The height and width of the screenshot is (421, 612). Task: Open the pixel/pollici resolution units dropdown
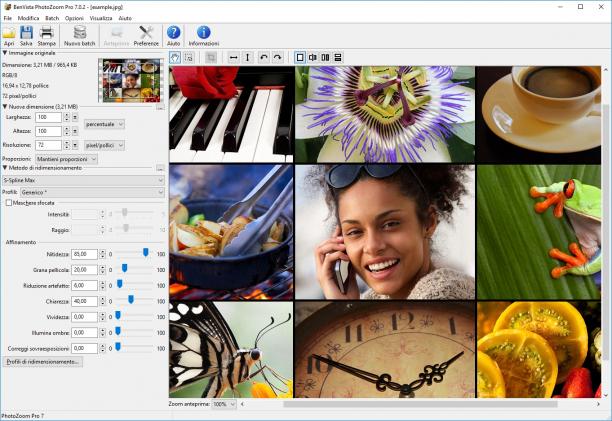tap(104, 145)
